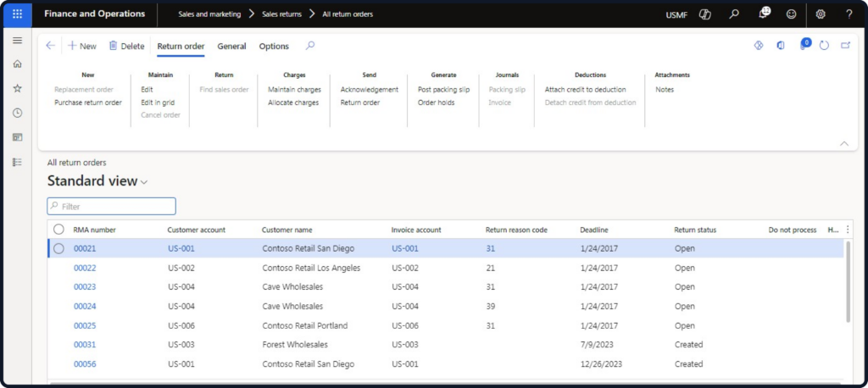Open the General tab
868x388 pixels.
point(231,47)
